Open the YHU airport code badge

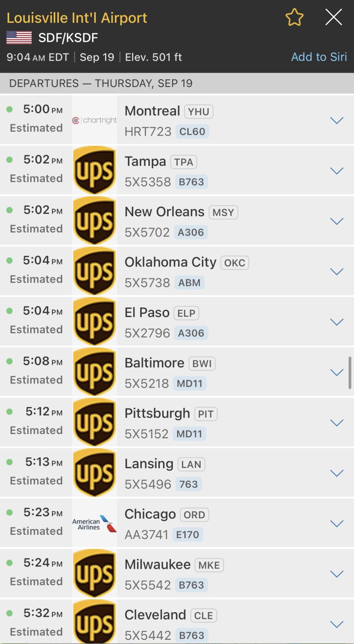(199, 112)
